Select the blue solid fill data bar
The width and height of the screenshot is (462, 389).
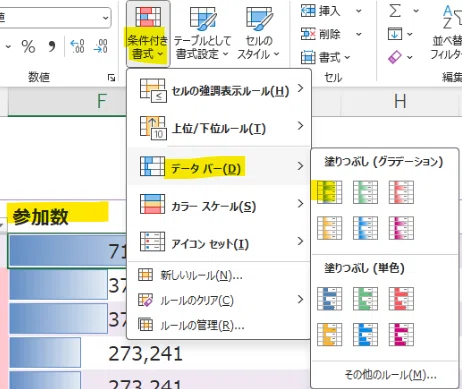(329, 299)
